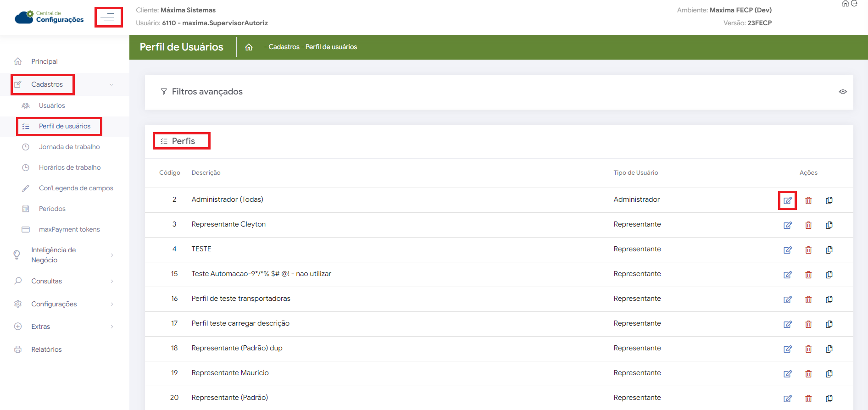The height and width of the screenshot is (410, 868).
Task: Collapse the Cadastros menu section
Action: 111,85
